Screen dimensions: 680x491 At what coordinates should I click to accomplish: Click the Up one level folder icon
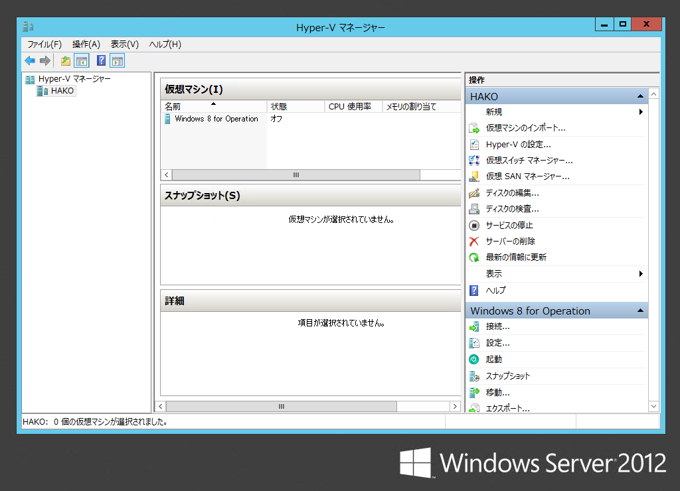(65, 61)
